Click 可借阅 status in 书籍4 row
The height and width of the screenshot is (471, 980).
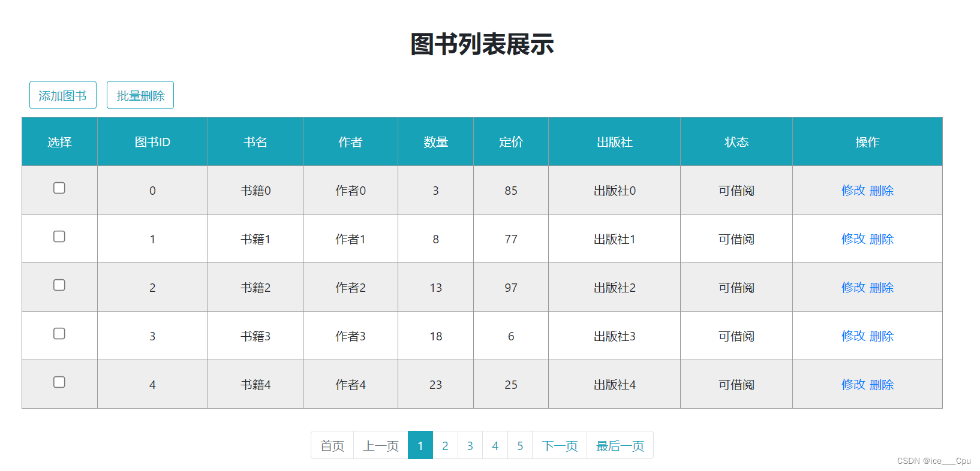point(736,385)
